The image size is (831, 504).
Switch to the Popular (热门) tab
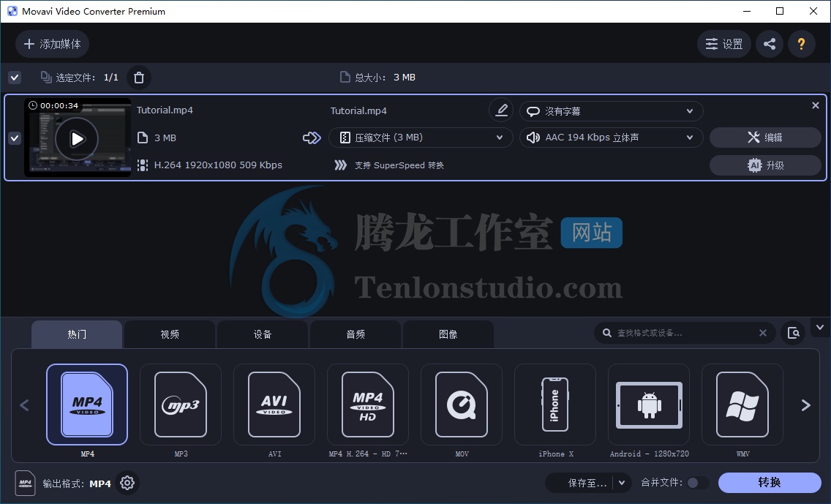[77, 334]
